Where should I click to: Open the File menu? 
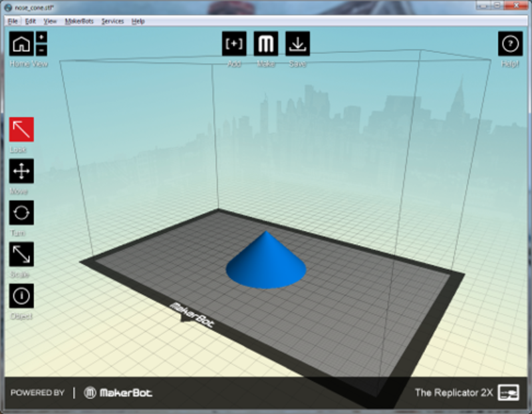(x=13, y=21)
